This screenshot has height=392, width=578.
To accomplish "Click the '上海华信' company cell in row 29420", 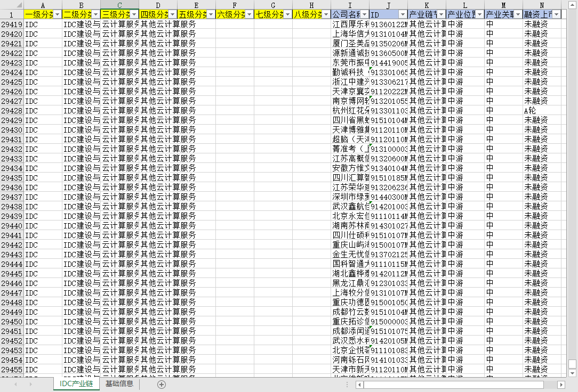I will [350, 34].
